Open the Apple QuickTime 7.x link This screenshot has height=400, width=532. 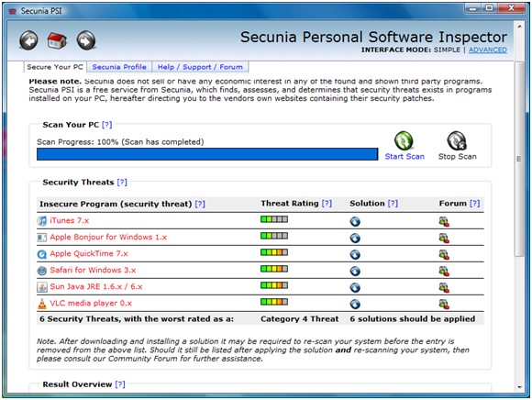(89, 254)
